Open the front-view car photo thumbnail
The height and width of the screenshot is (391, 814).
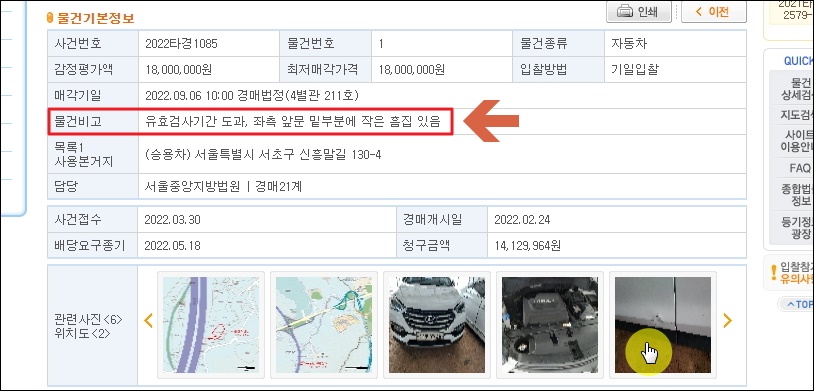[x=437, y=325]
